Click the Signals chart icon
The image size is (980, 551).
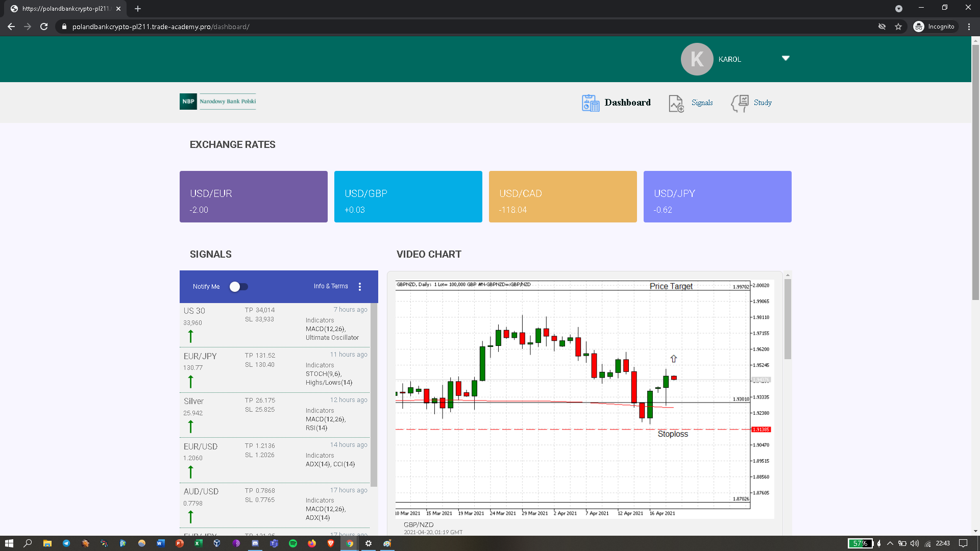676,104
